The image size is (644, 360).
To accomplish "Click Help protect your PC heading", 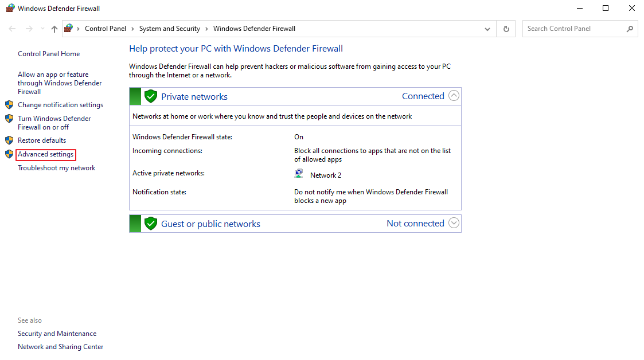I will [236, 48].
